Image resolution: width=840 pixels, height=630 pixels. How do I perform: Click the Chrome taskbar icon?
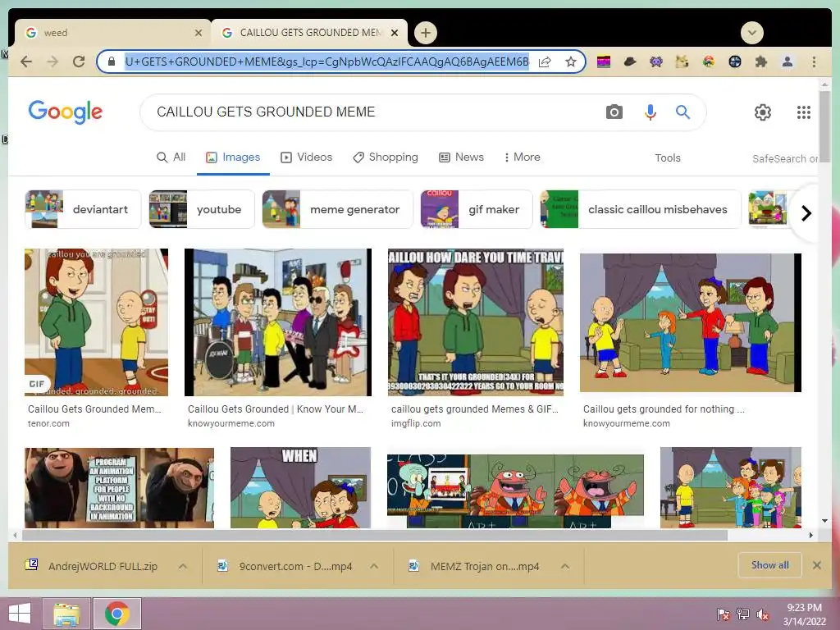117,614
